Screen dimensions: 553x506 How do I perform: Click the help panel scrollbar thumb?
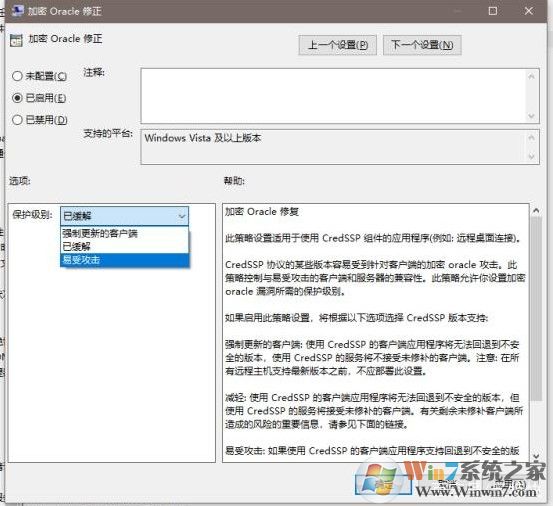pyautogui.click(x=536, y=309)
